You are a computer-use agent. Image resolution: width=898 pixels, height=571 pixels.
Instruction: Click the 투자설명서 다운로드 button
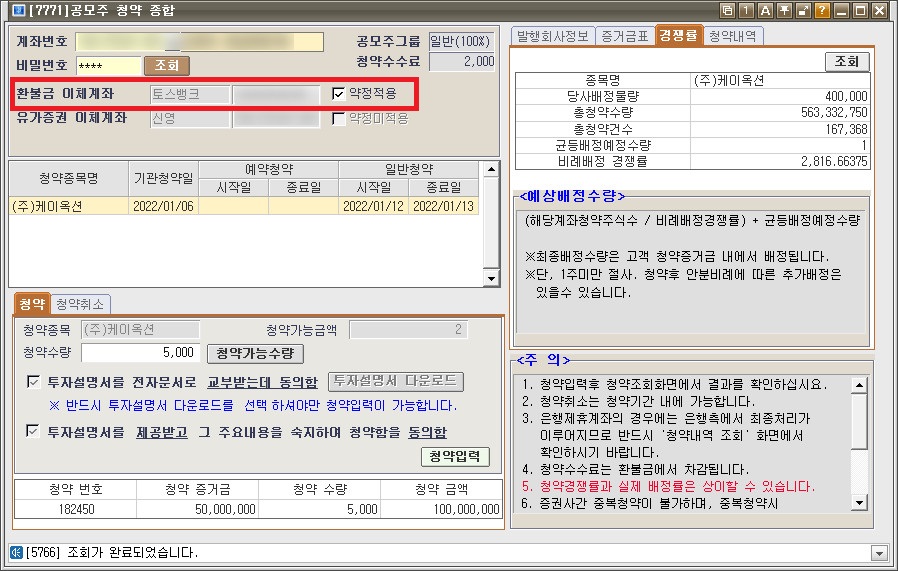click(396, 381)
